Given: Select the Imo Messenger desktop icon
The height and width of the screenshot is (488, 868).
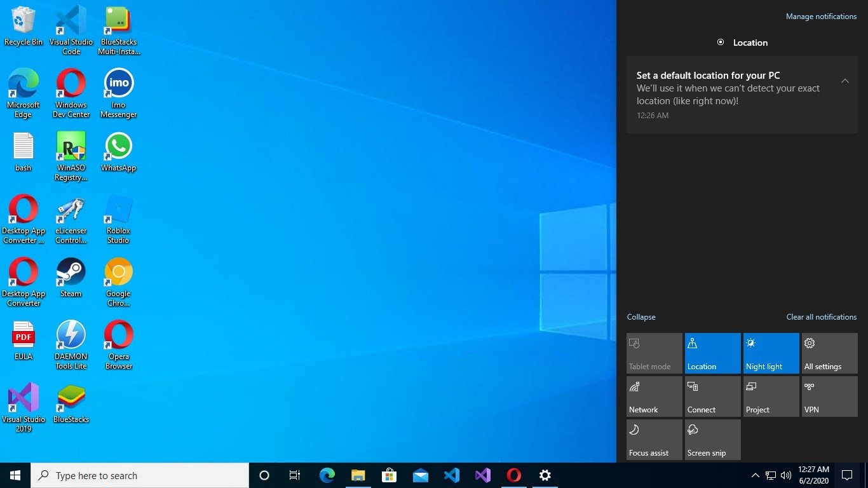Looking at the screenshot, I should (119, 93).
